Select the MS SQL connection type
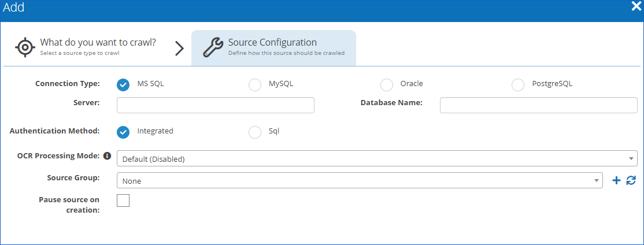 [123, 84]
